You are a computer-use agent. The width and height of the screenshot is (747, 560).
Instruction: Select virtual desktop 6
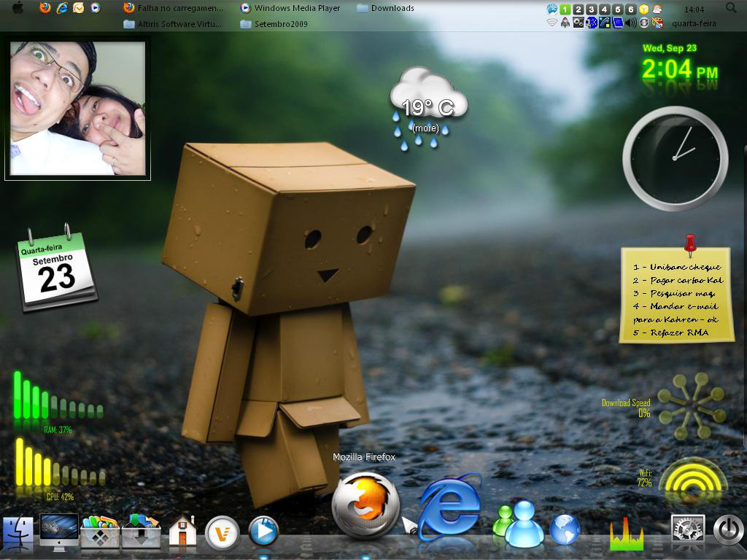point(631,9)
